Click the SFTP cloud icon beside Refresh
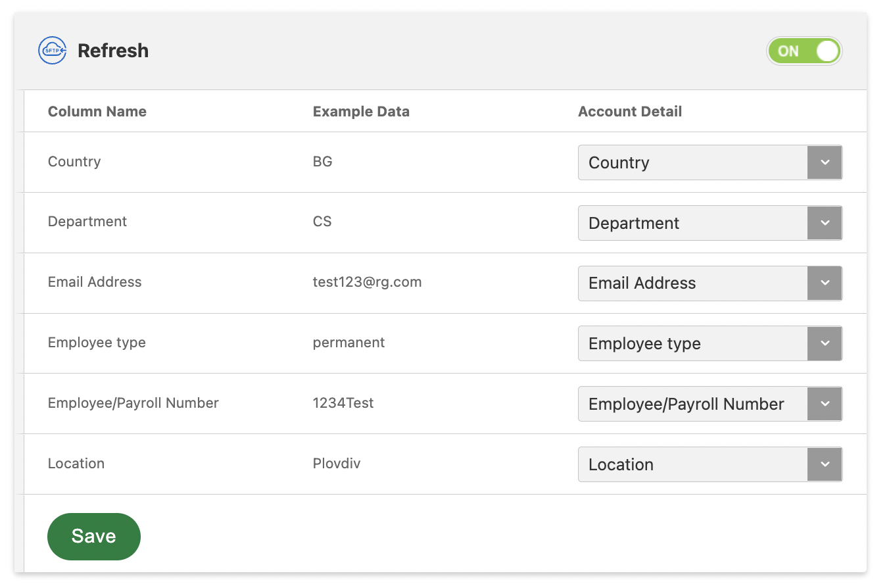The height and width of the screenshot is (588, 889). point(52,51)
